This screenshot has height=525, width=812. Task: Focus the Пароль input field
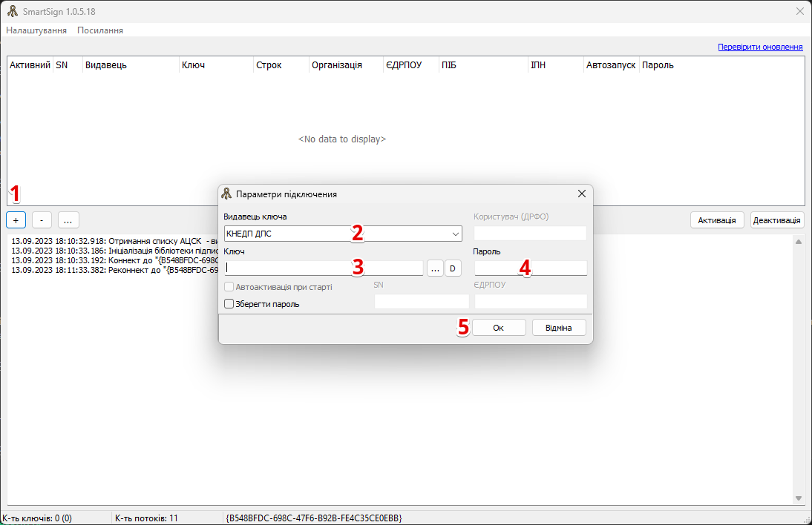pyautogui.click(x=531, y=268)
